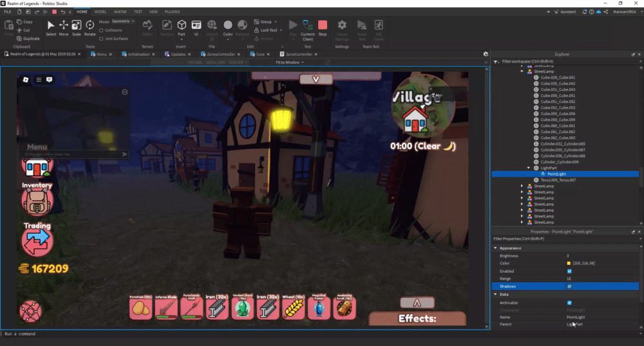Open the PLUGINS ribbon tab

172,12
